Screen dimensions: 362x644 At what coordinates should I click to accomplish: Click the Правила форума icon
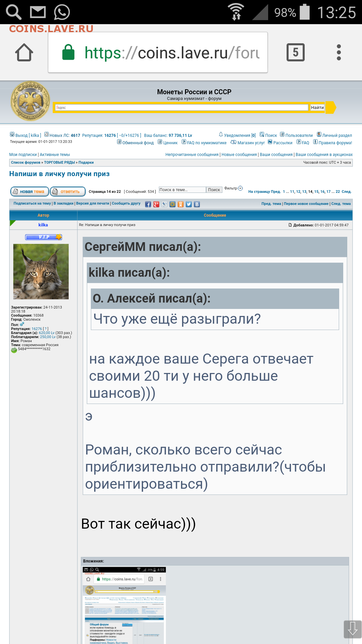pyautogui.click(x=315, y=142)
